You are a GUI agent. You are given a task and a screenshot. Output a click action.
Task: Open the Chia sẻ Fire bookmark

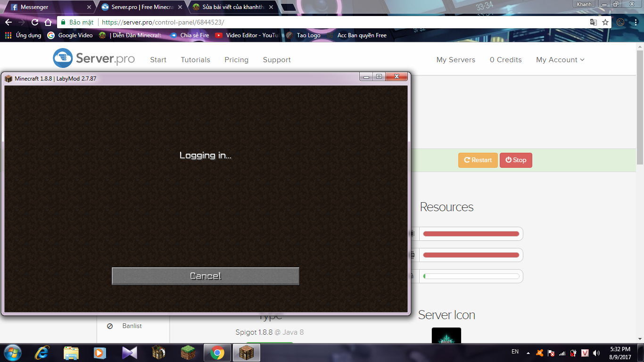click(x=190, y=35)
